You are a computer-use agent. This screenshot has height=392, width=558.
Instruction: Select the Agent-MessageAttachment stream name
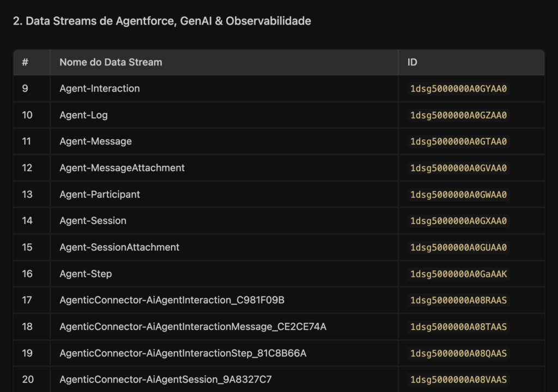(x=122, y=168)
